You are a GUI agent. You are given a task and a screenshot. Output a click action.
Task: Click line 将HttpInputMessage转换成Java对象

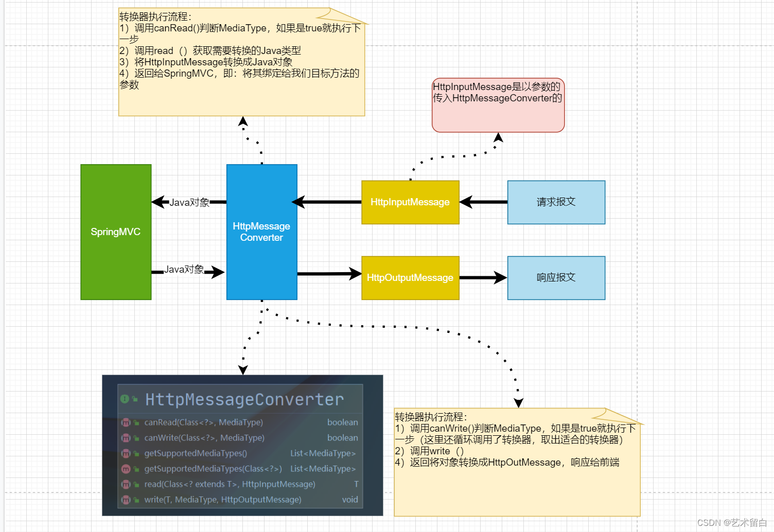(x=206, y=62)
